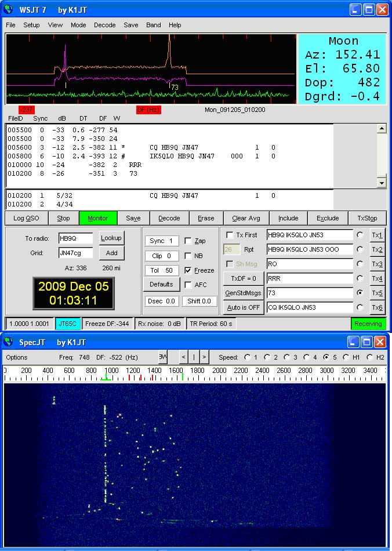Click the message field containing RO
The width and height of the screenshot is (392, 551).
tap(310, 264)
